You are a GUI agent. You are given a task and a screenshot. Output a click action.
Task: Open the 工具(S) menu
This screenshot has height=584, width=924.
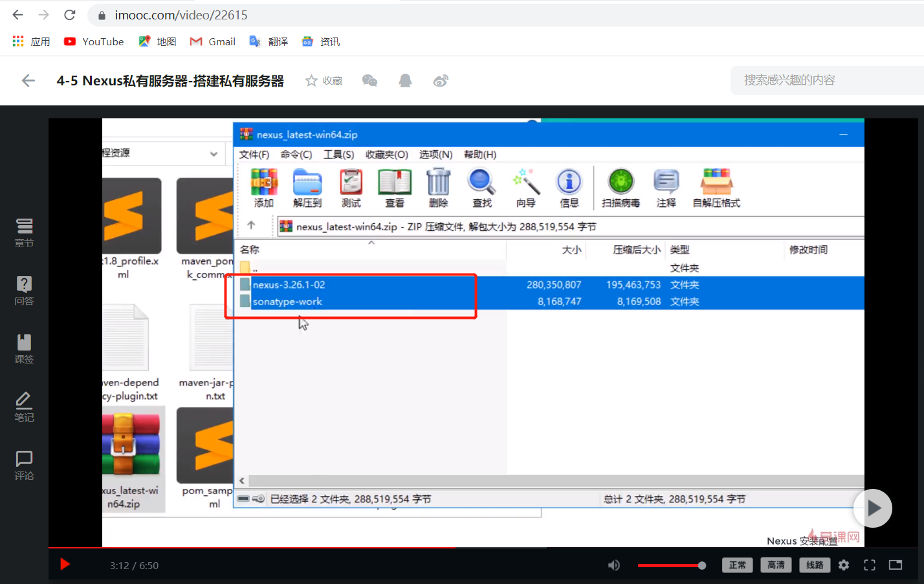click(x=339, y=155)
